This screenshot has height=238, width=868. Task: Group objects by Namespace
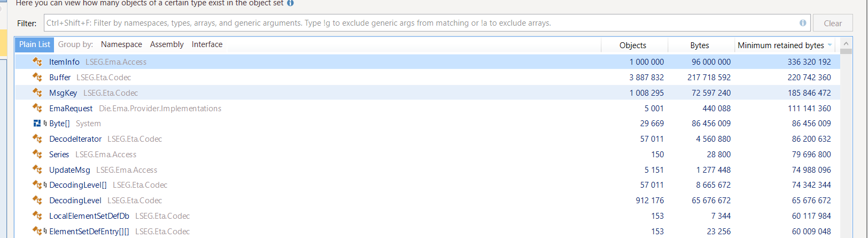121,44
